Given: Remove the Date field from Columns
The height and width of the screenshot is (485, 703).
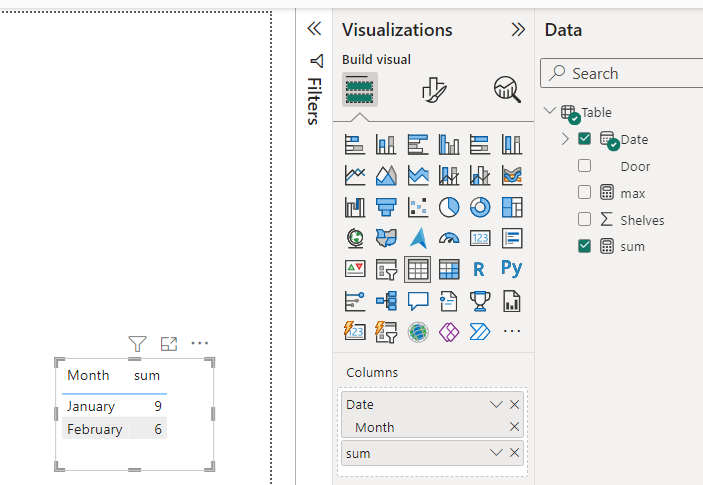Looking at the screenshot, I should point(514,404).
